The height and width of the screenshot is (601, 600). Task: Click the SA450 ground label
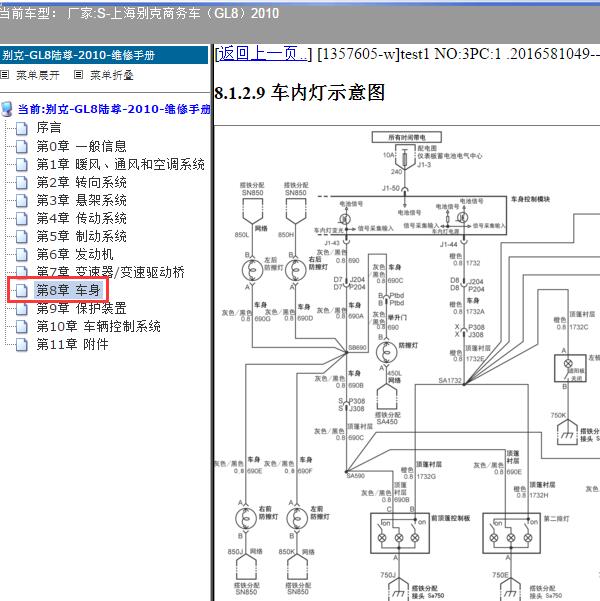[x=387, y=422]
